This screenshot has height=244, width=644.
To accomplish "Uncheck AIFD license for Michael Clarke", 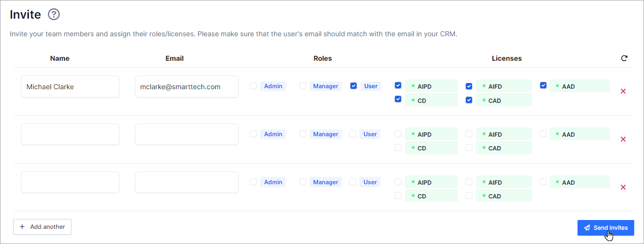I will tap(469, 86).
